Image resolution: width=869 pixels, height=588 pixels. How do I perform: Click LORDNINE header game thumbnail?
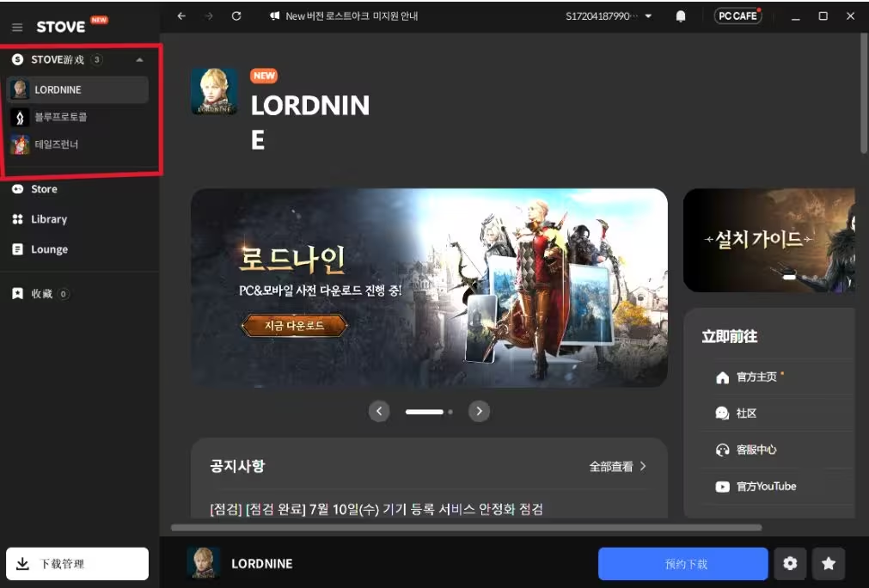pos(215,91)
